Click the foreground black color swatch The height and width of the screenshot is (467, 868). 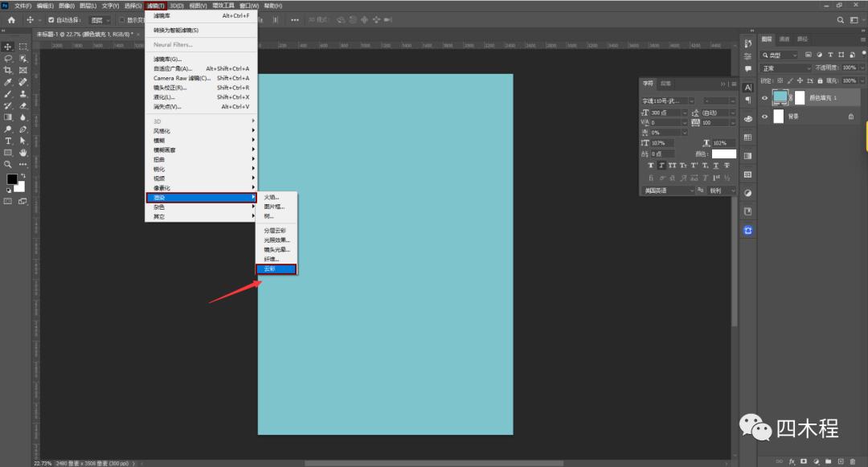pos(12,179)
